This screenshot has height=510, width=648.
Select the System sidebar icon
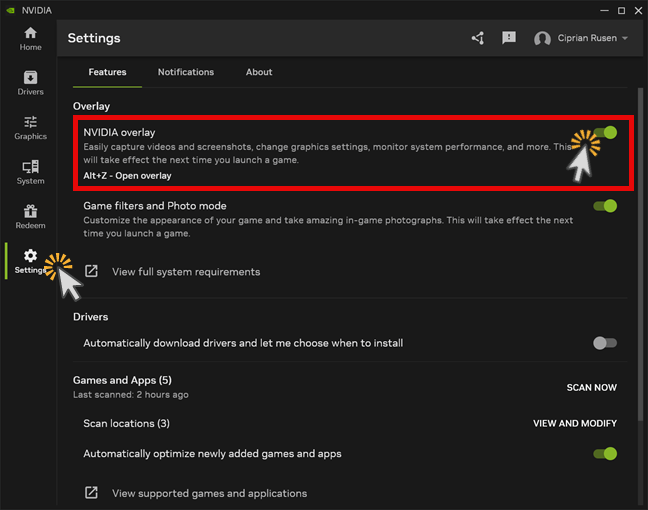pyautogui.click(x=30, y=172)
